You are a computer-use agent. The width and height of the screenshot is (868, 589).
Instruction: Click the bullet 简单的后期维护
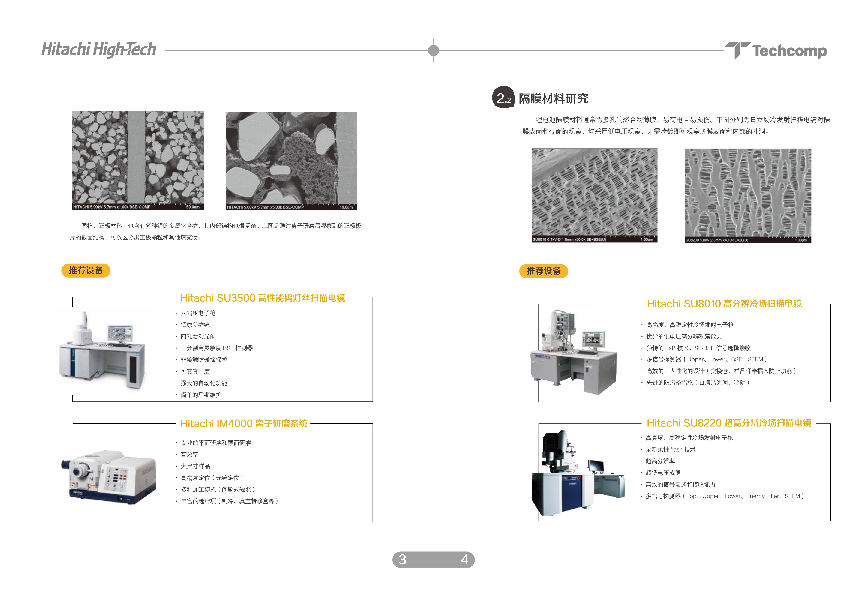click(198, 394)
